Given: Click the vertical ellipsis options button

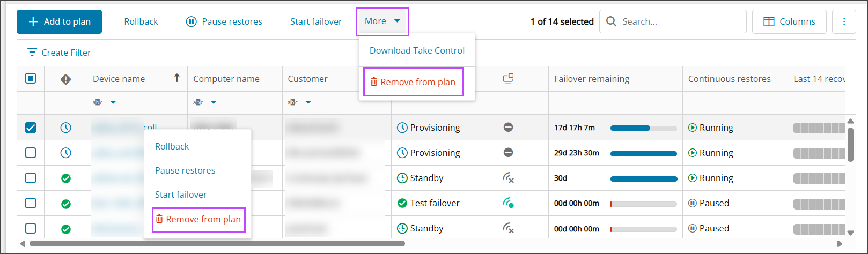Looking at the screenshot, I should tap(844, 21).
